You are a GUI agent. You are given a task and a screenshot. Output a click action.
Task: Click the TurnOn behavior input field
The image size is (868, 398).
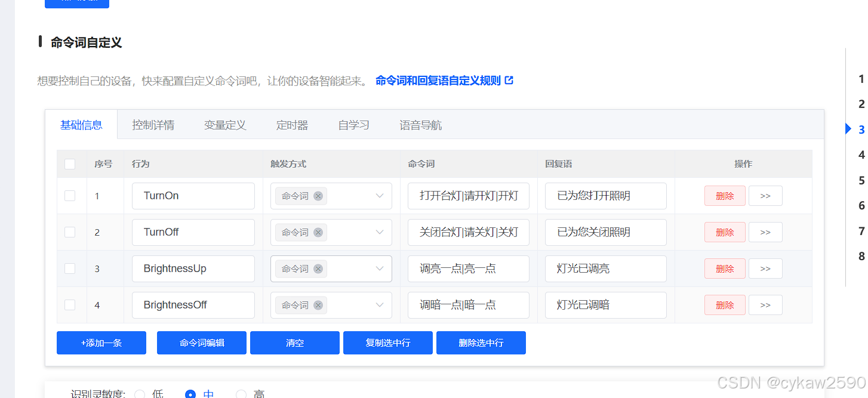(x=193, y=196)
